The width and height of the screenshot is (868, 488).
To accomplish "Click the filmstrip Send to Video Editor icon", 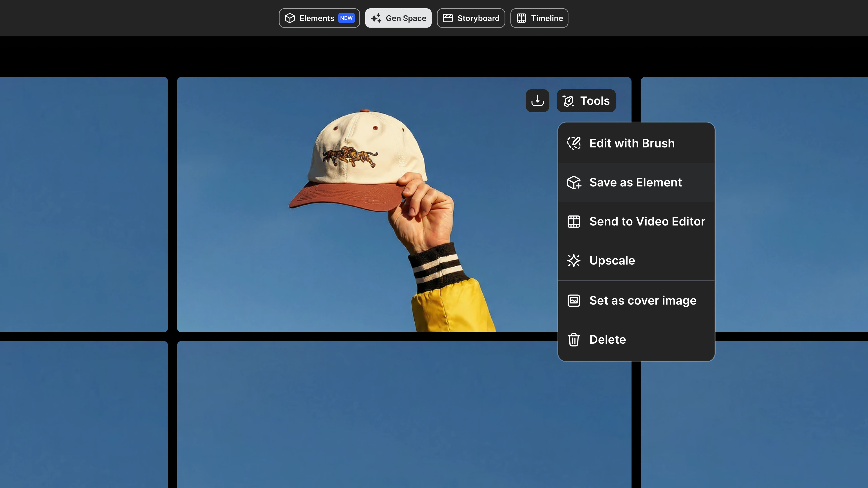I will (x=573, y=222).
